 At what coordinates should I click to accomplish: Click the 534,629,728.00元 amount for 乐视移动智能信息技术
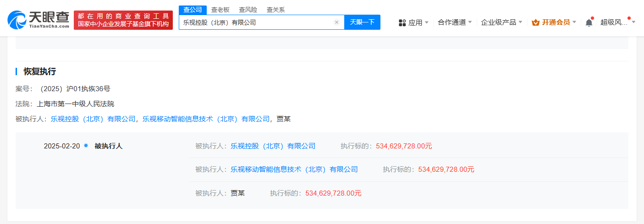[446, 169]
